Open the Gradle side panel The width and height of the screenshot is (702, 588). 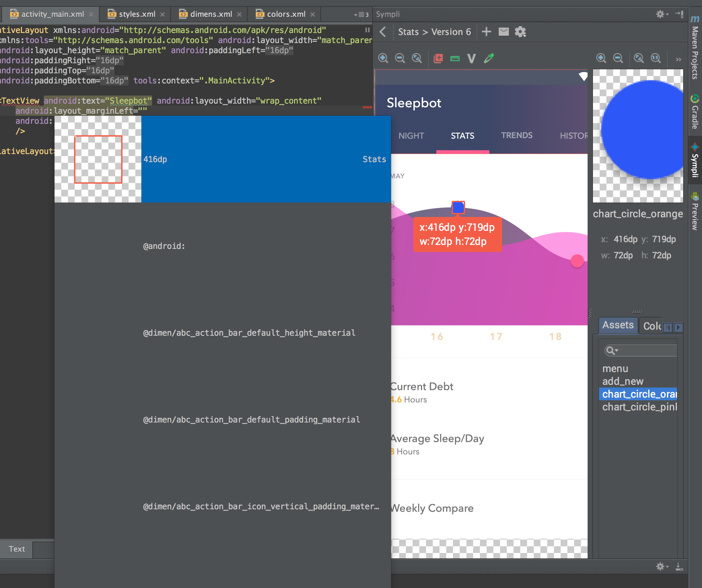695,112
